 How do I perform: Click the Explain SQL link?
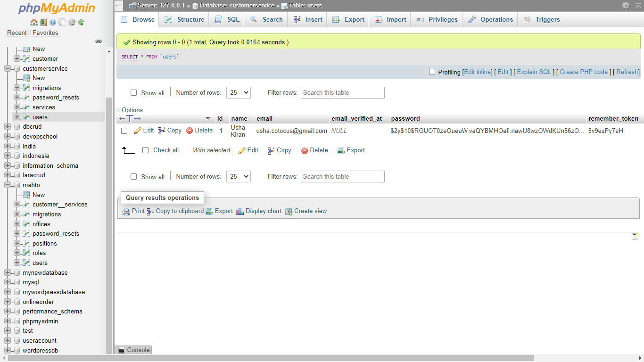tap(534, 72)
